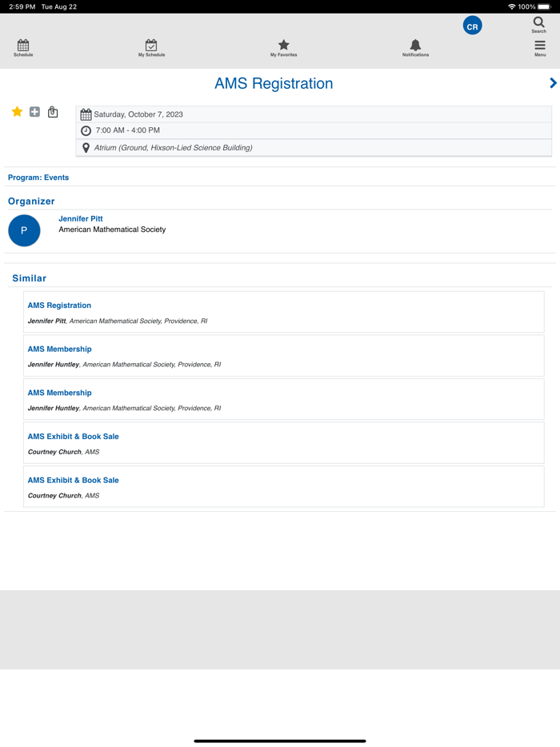Tap the Wi-Fi status icon
The width and height of the screenshot is (560, 747).
(511, 6)
